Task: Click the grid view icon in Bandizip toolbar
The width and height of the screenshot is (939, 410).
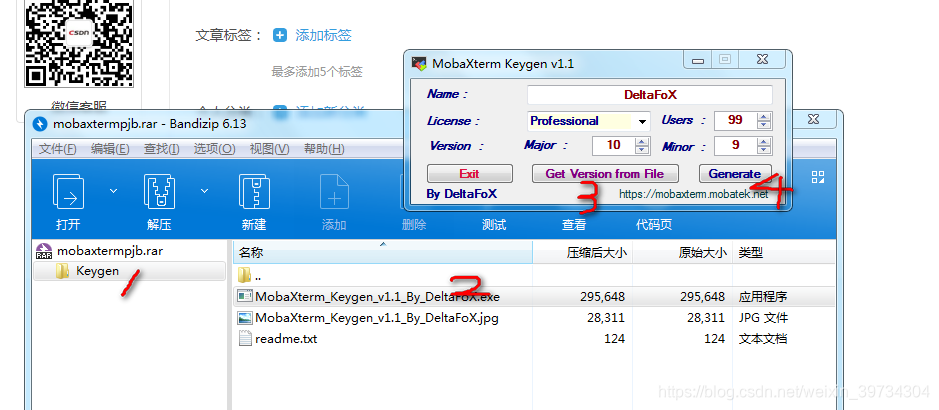Action: click(x=818, y=177)
